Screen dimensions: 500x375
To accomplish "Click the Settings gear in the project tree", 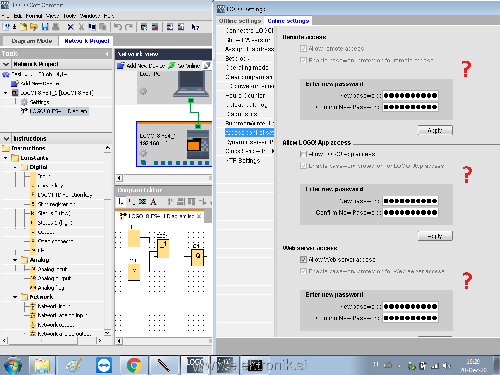I will tap(24, 102).
